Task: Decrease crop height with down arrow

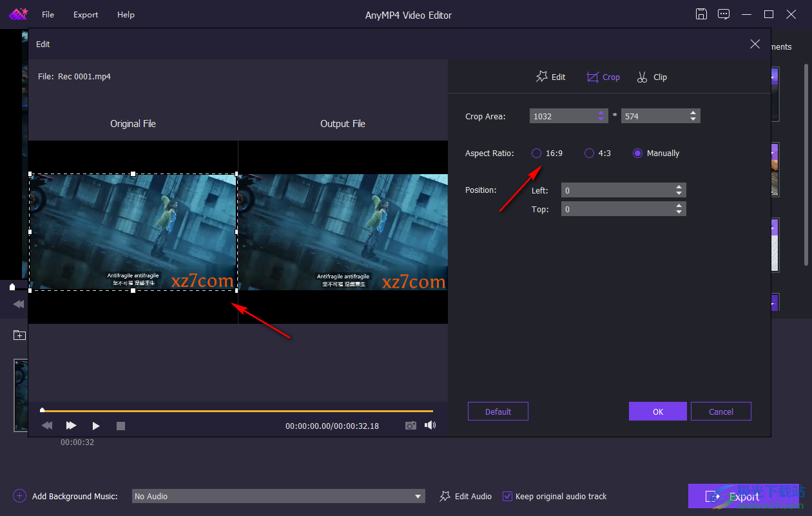Action: 693,119
